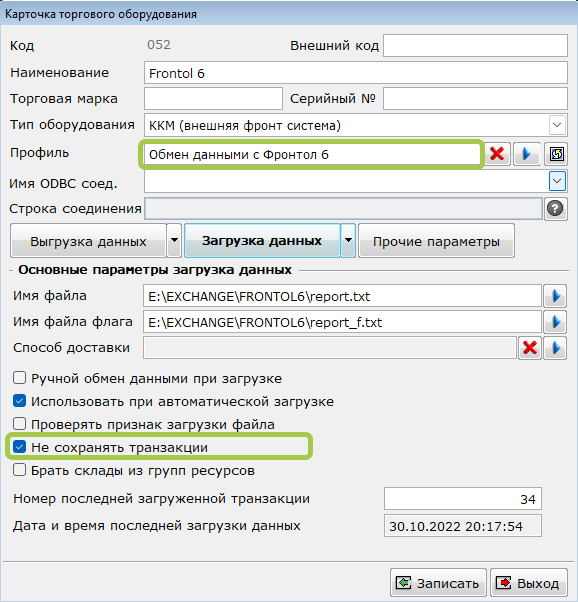Image resolution: width=578 pixels, height=602 pixels.
Task: Browse for Имя файла with arrow icon
Action: [x=555, y=296]
